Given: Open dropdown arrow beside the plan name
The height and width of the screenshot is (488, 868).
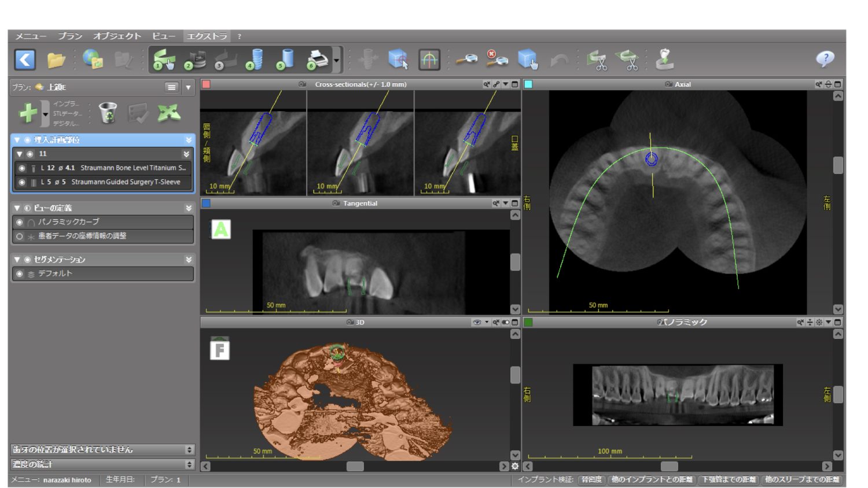Looking at the screenshot, I should click(x=188, y=87).
